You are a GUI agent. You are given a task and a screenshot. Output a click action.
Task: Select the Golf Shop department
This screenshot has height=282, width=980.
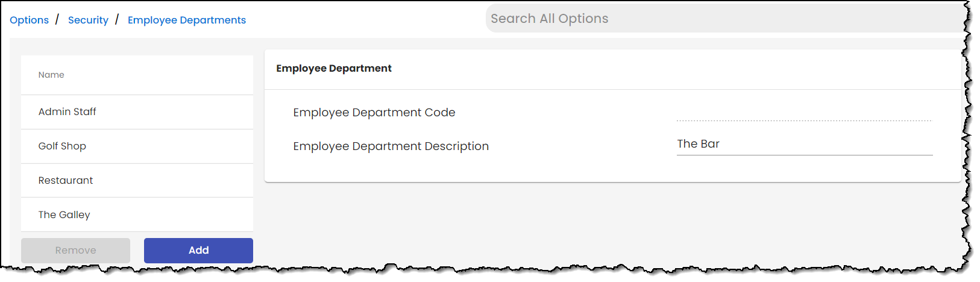[x=62, y=146]
